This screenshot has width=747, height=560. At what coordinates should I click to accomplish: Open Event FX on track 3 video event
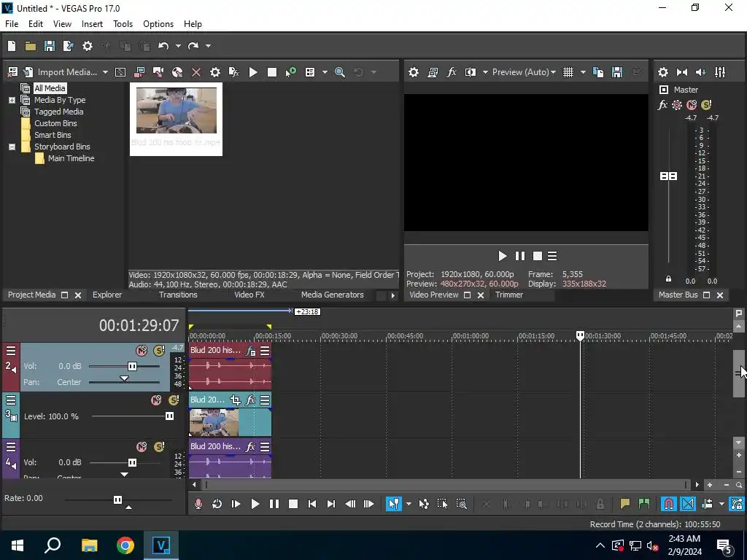251,400
